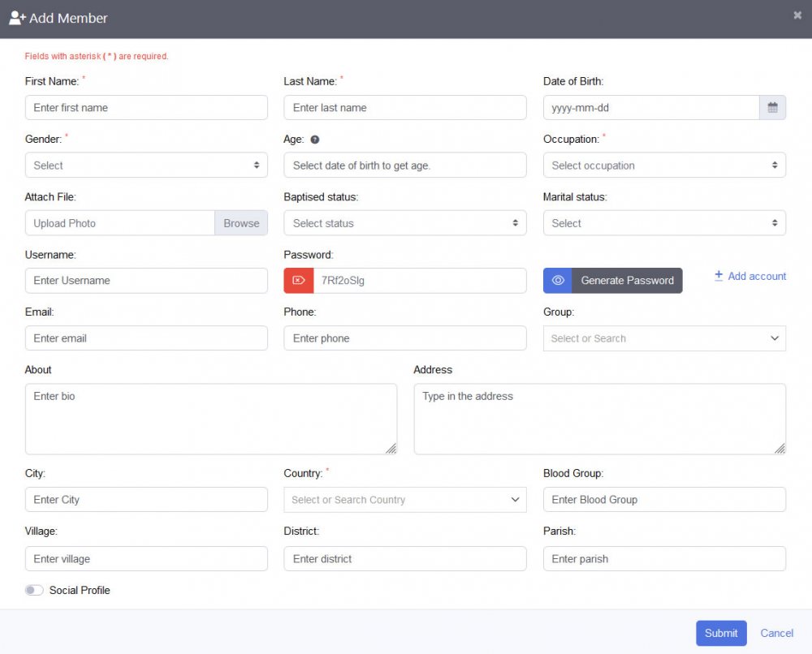Expand the Marital status dropdown
The width and height of the screenshot is (812, 654).
664,223
